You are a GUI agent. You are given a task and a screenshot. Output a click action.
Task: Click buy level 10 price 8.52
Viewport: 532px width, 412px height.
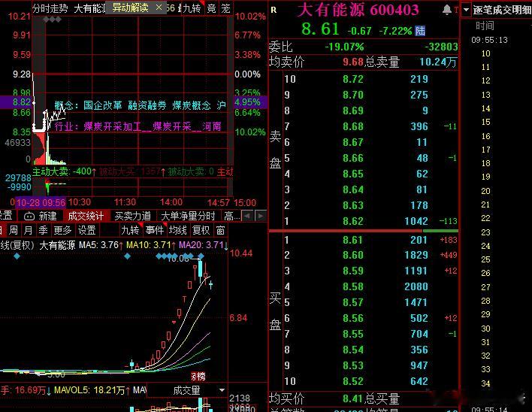tap(353, 381)
